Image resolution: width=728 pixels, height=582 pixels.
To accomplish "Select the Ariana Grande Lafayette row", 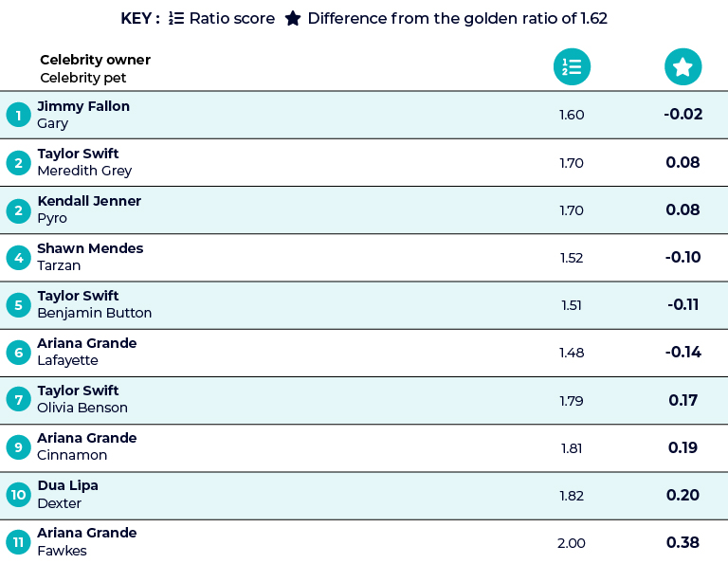I will 364,353.
